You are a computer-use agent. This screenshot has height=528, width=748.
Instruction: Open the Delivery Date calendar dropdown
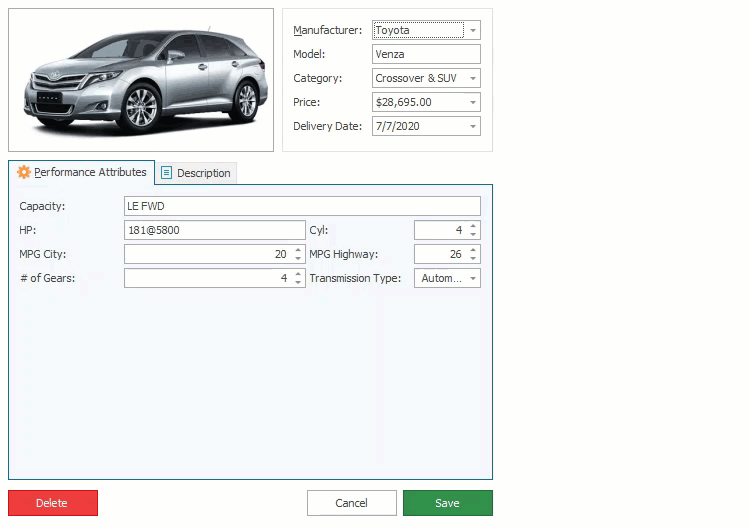(x=473, y=126)
